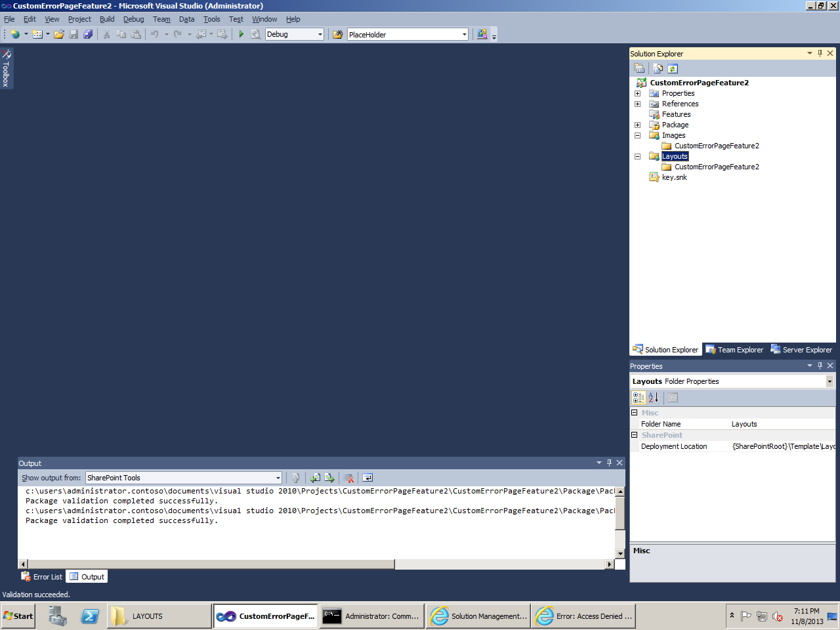Screen dimensions: 840x630
Task: Click the Copy icon in toolbar
Action: (121, 34)
